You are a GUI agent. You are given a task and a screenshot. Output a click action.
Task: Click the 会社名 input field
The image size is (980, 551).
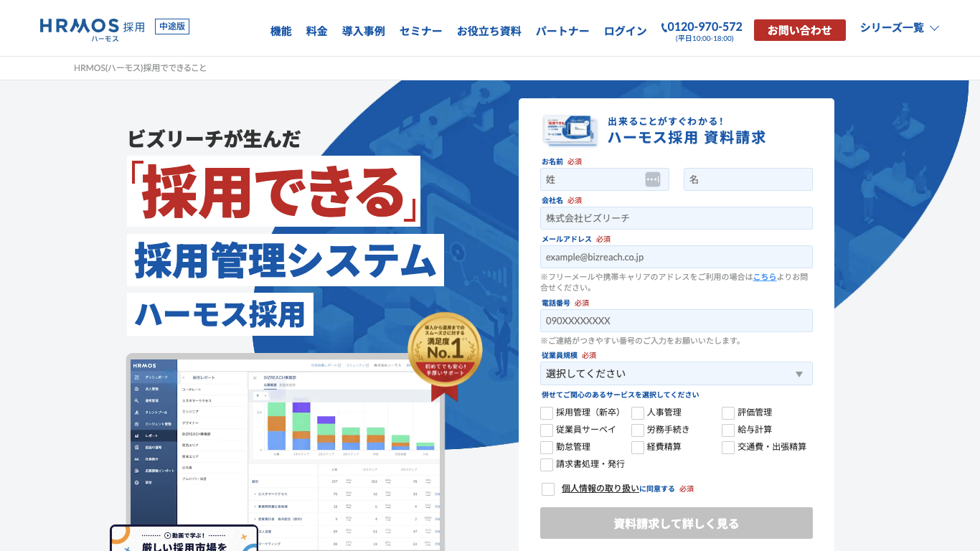tap(677, 218)
